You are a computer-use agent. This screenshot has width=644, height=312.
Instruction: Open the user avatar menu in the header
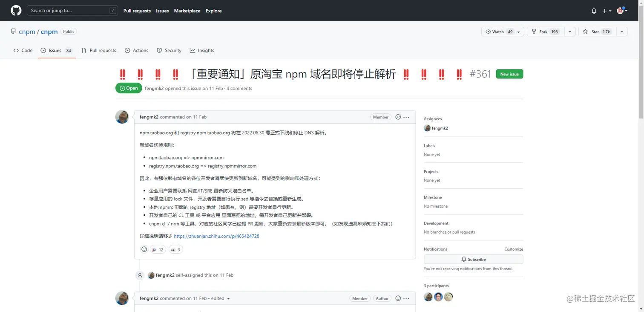(x=622, y=11)
